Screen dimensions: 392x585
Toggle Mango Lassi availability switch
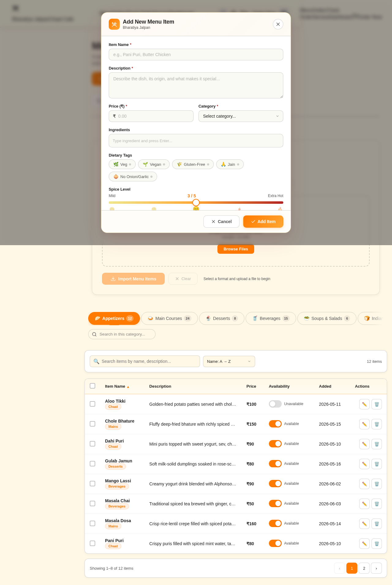point(275,484)
